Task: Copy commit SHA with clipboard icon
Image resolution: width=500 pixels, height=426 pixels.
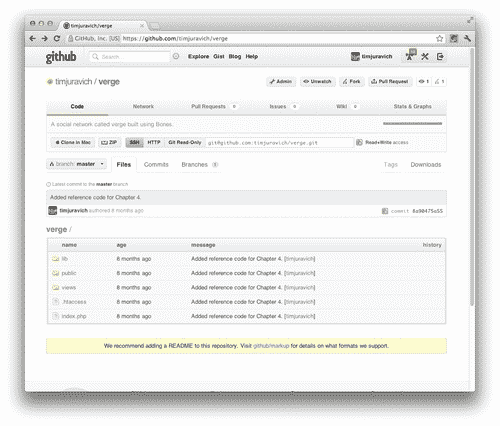Action: 385,211
